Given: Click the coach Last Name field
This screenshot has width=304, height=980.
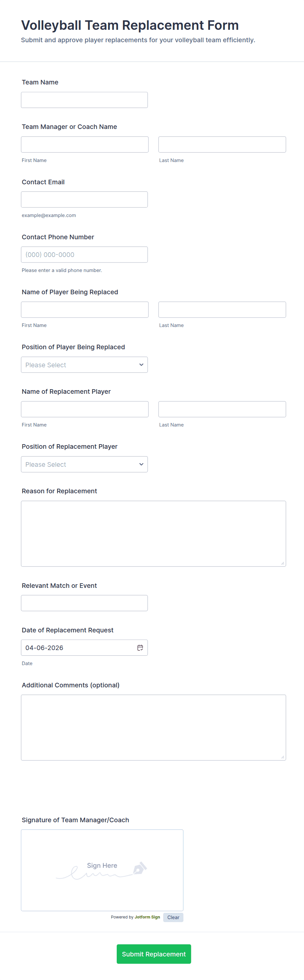Looking at the screenshot, I should (x=222, y=145).
